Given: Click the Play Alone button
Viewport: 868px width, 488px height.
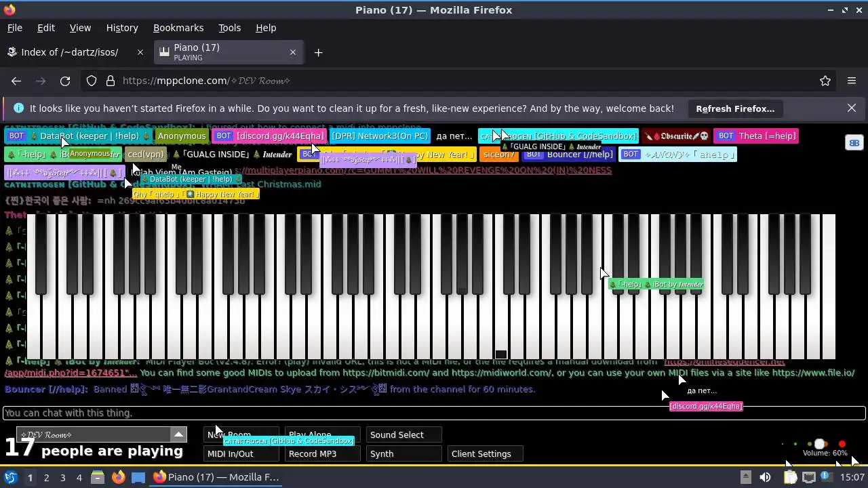Looking at the screenshot, I should coord(322,434).
